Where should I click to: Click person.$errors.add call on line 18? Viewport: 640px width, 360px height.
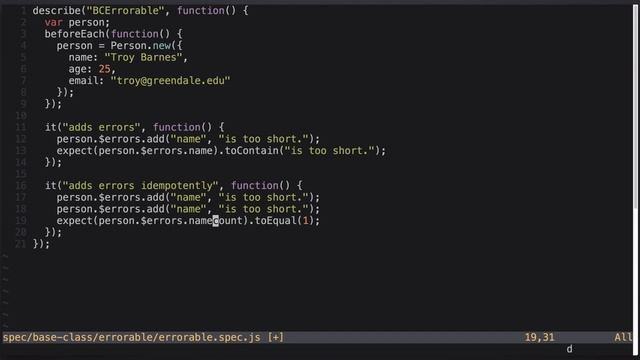point(188,209)
